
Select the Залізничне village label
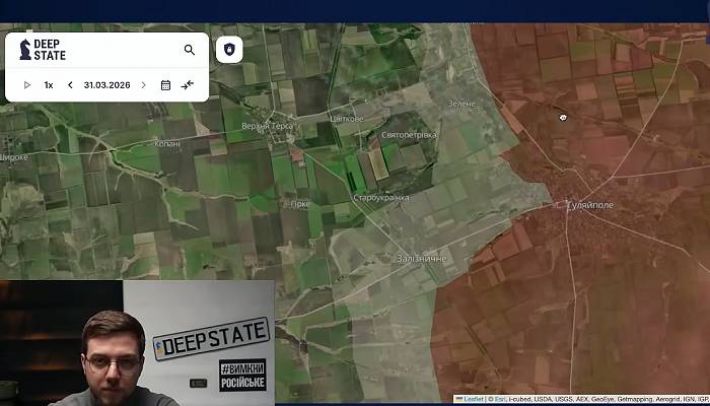click(x=422, y=259)
